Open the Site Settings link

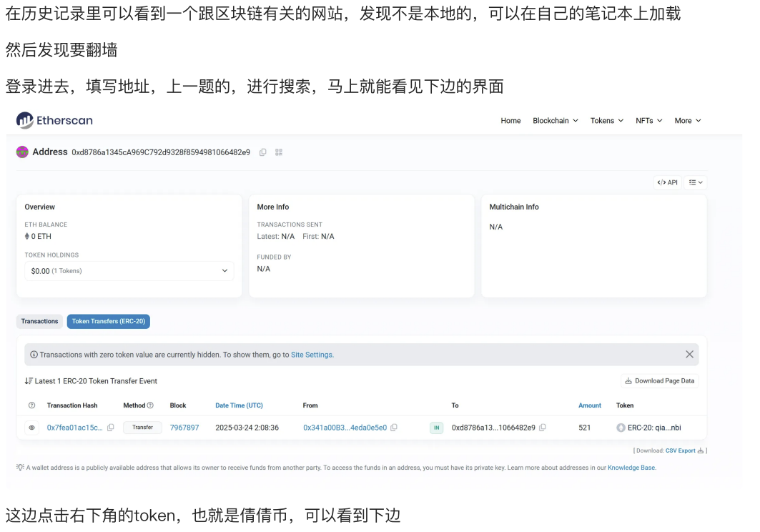(312, 355)
